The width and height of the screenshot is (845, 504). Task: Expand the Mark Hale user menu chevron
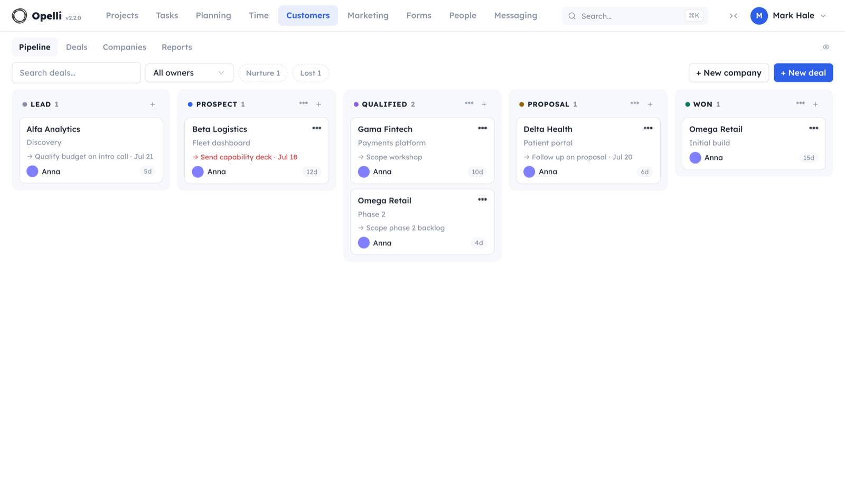(823, 16)
